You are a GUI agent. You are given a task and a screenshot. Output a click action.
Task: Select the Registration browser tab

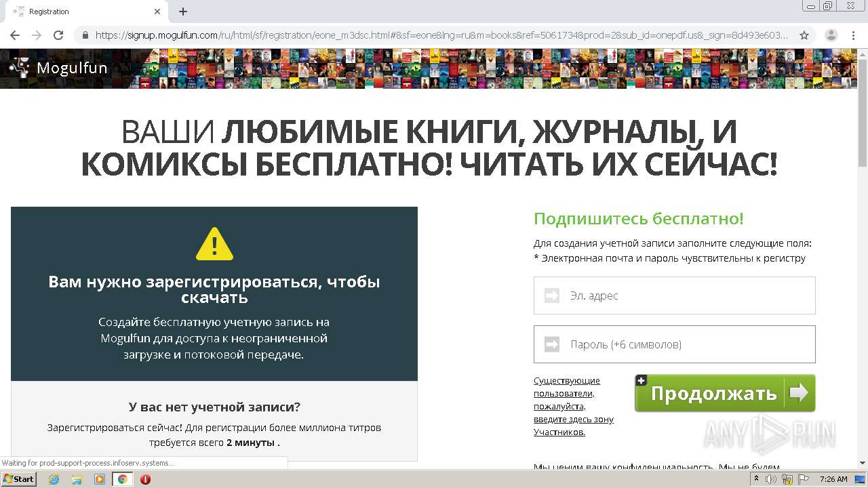pos(85,12)
